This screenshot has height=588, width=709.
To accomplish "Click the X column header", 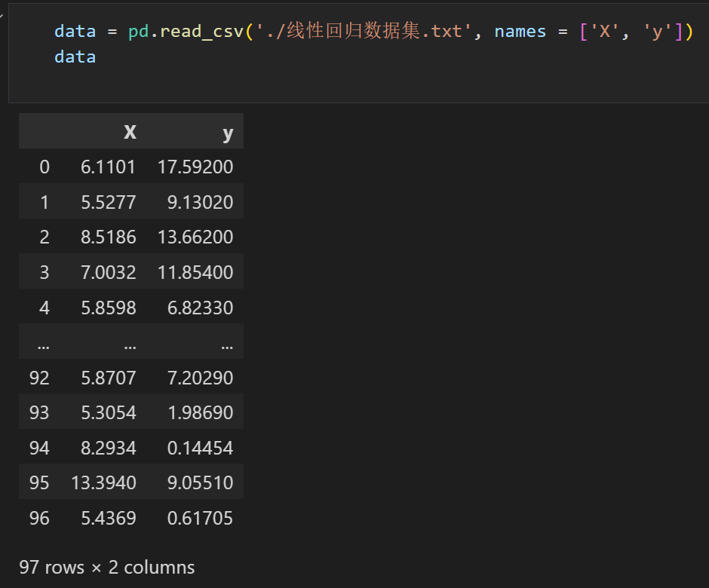I will click(x=130, y=132).
